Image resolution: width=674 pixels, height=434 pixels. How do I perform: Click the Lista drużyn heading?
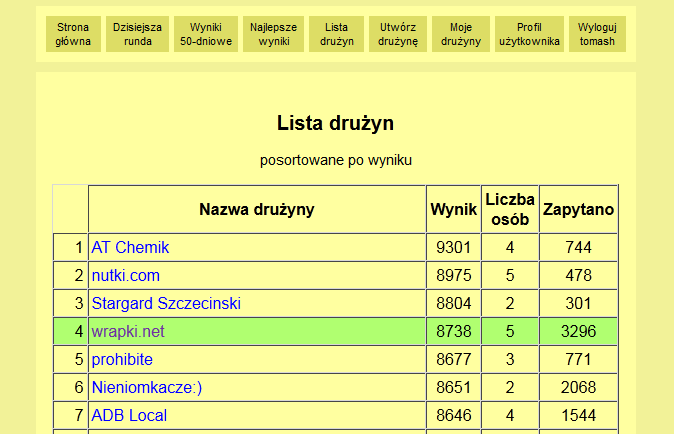tap(335, 123)
